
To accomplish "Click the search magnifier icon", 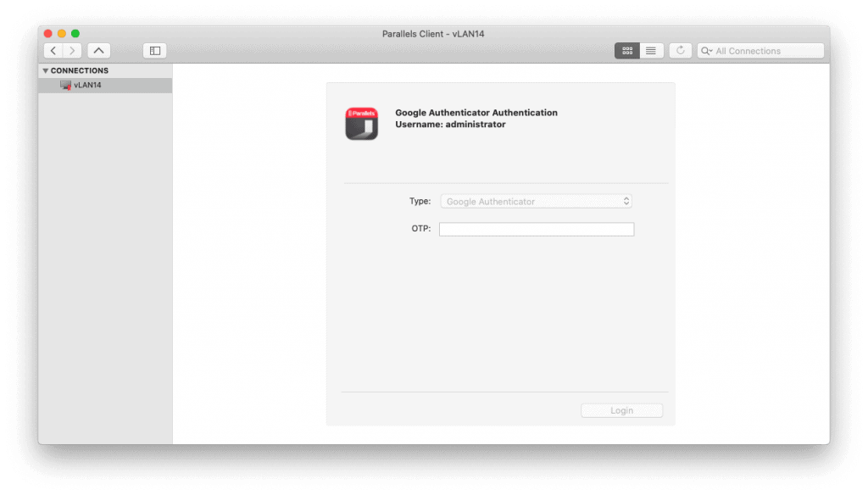I will pos(706,50).
